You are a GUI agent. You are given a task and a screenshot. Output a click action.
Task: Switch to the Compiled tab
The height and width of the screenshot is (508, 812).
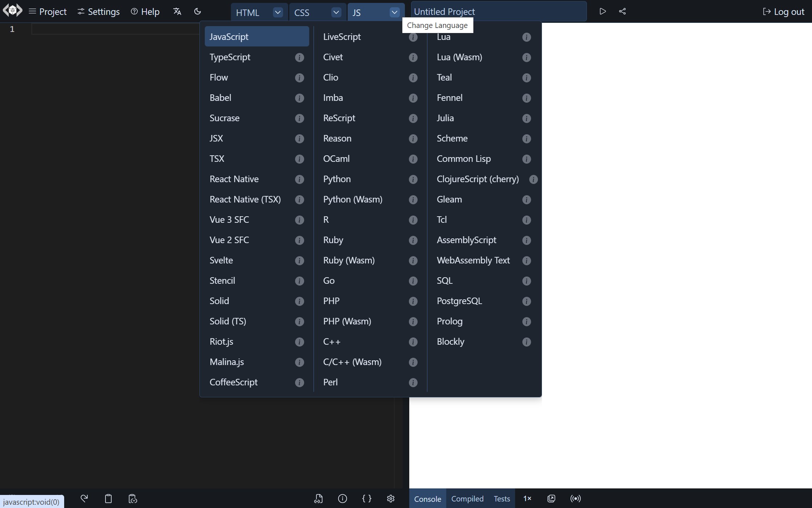(468, 498)
